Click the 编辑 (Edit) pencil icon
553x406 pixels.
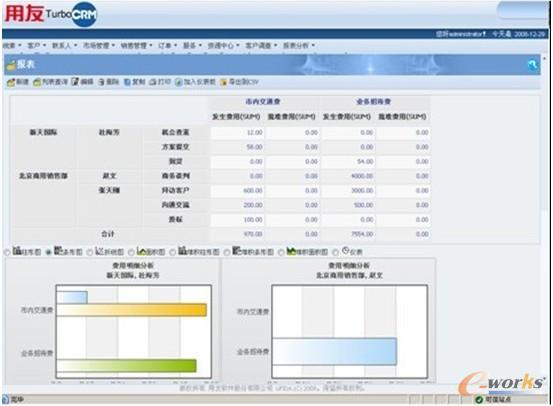[75, 82]
